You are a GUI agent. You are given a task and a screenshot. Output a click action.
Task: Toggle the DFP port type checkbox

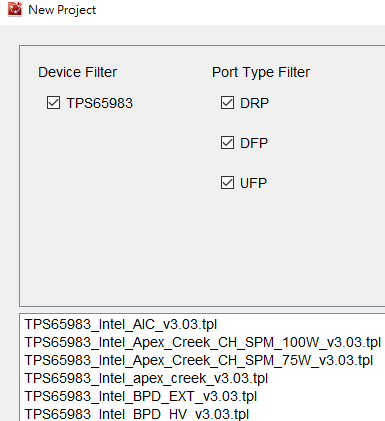coord(227,143)
